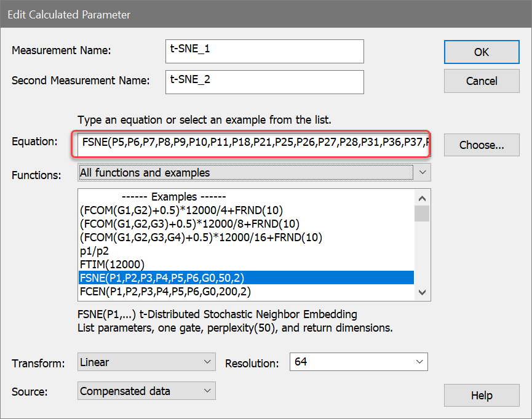This screenshot has width=532, height=419.
Task: Click the list scrollbar up arrow
Action: coord(422,198)
